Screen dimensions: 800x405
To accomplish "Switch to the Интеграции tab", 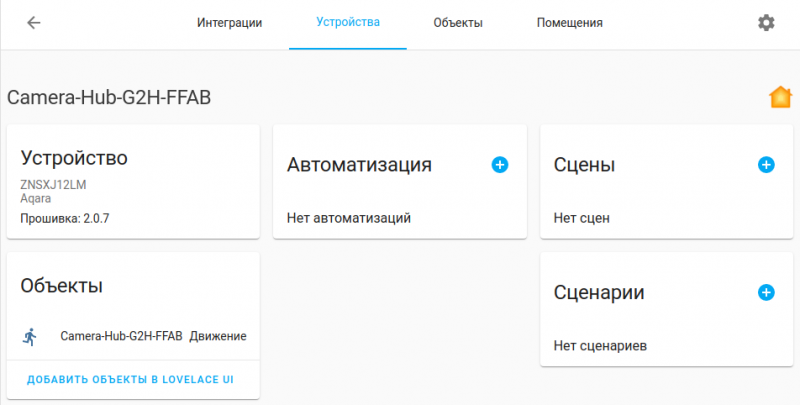I will [229, 23].
